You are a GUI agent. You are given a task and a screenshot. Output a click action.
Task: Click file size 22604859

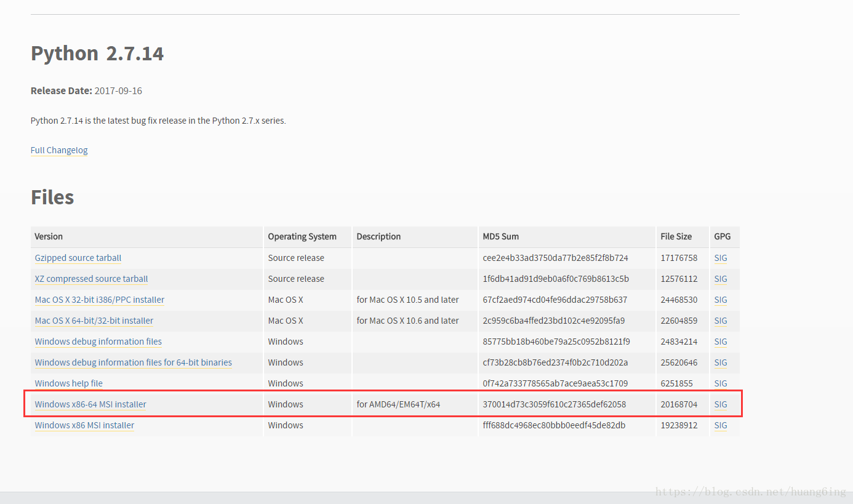click(x=679, y=321)
